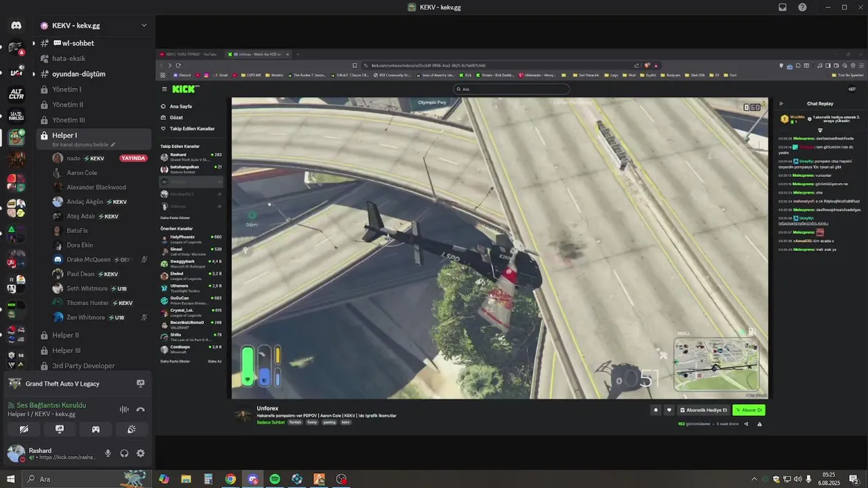Share your screen from voice panel
868x488 pixels.
point(60,429)
